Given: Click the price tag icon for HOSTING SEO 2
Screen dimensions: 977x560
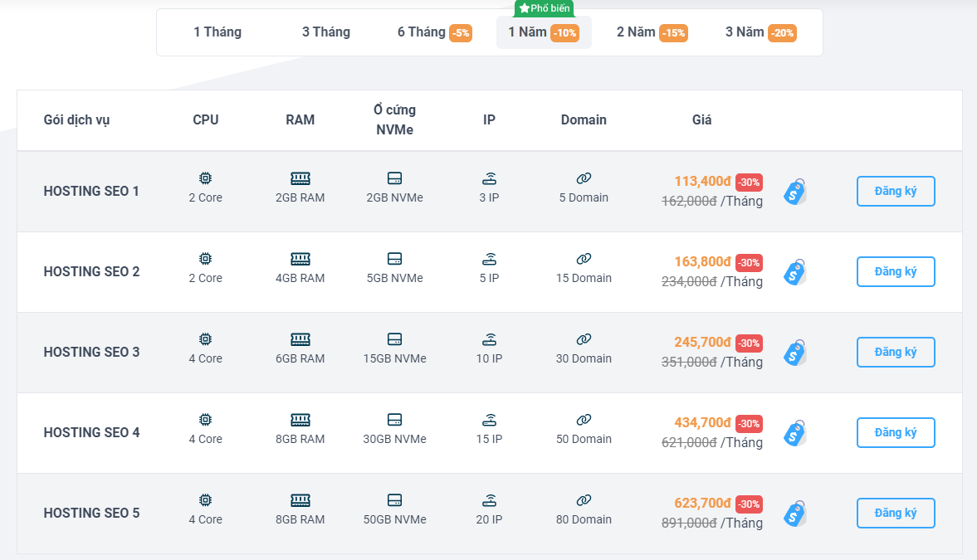Looking at the screenshot, I should (795, 273).
